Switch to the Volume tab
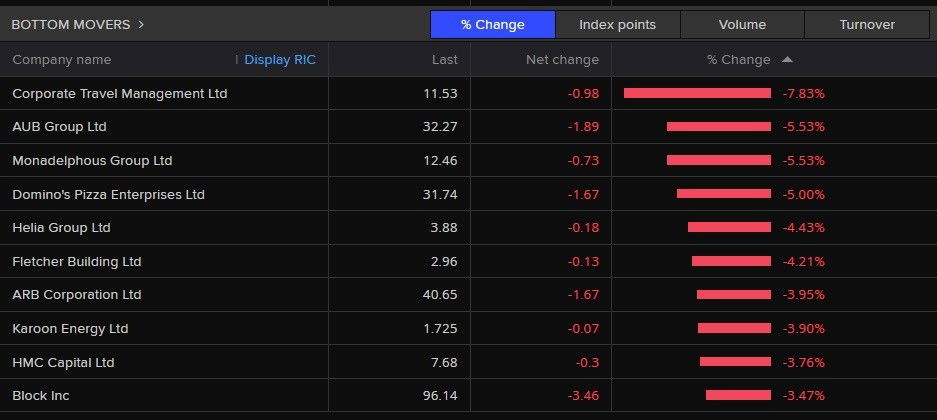The width and height of the screenshot is (937, 420). [x=742, y=24]
